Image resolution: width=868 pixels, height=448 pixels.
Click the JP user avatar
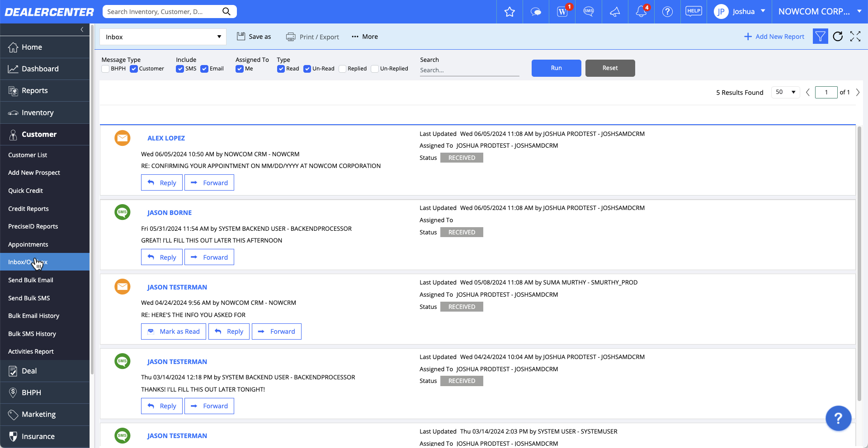(721, 12)
